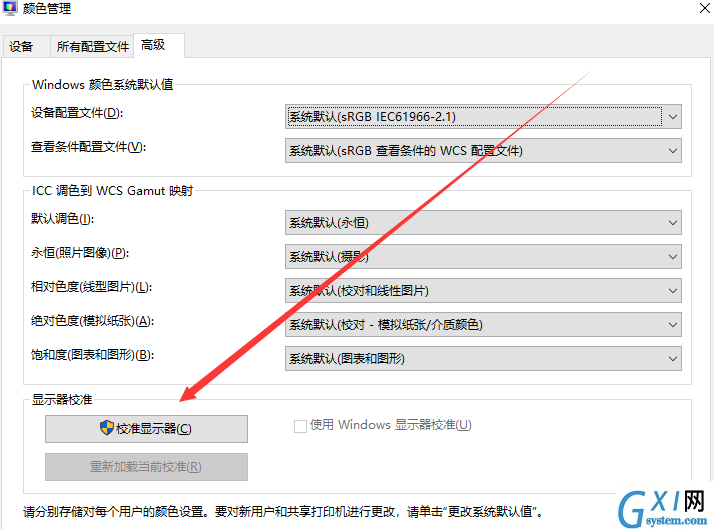The image size is (714, 529).
Task: Click the shield icon on the calibrate display button
Action: pos(107,428)
